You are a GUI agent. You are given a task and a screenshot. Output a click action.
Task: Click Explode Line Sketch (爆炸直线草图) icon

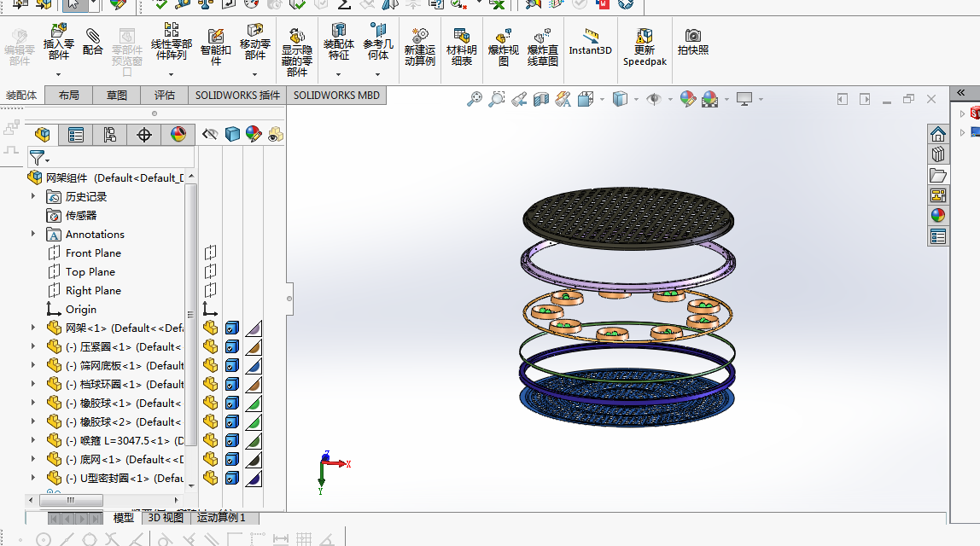pos(542,36)
